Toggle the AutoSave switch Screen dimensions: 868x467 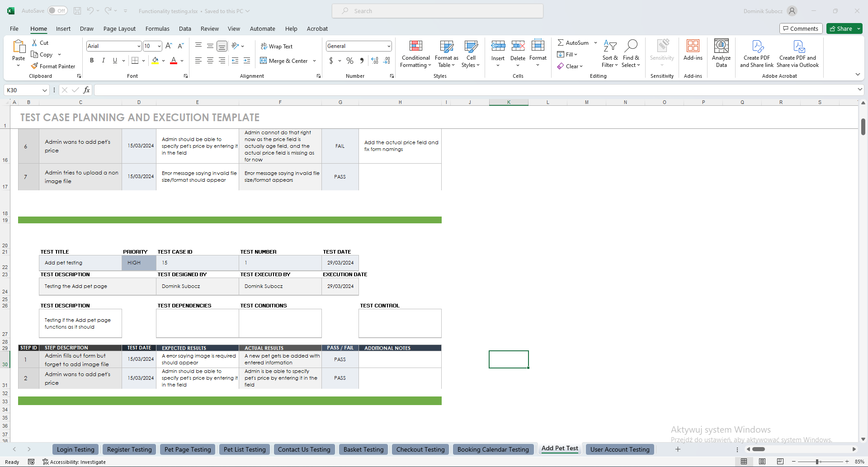[57, 10]
